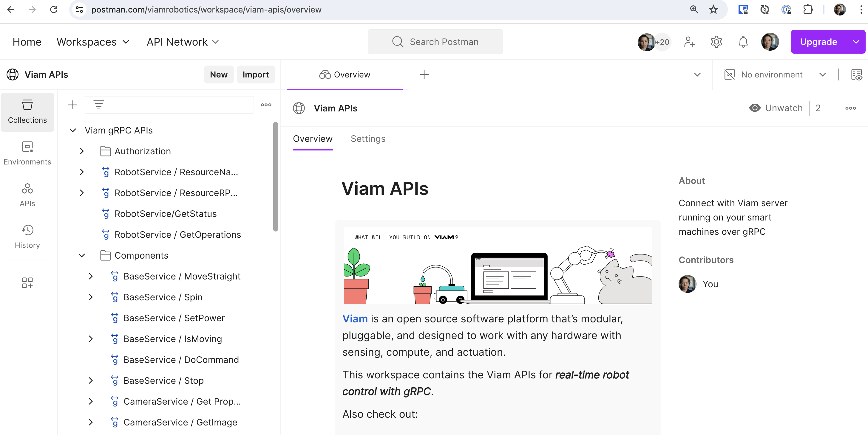
Task: Go to Postman Home
Action: 27,42
